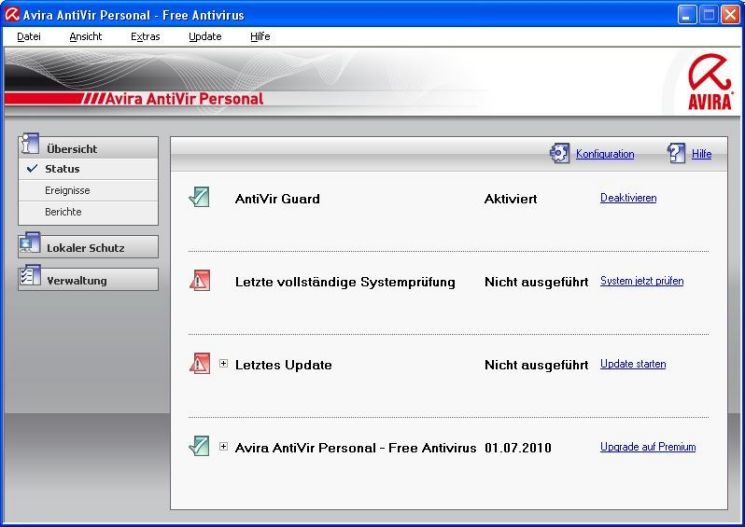Viewport: 745px width, 527px height.
Task: Select Berichte in the sidebar
Action: point(88,211)
